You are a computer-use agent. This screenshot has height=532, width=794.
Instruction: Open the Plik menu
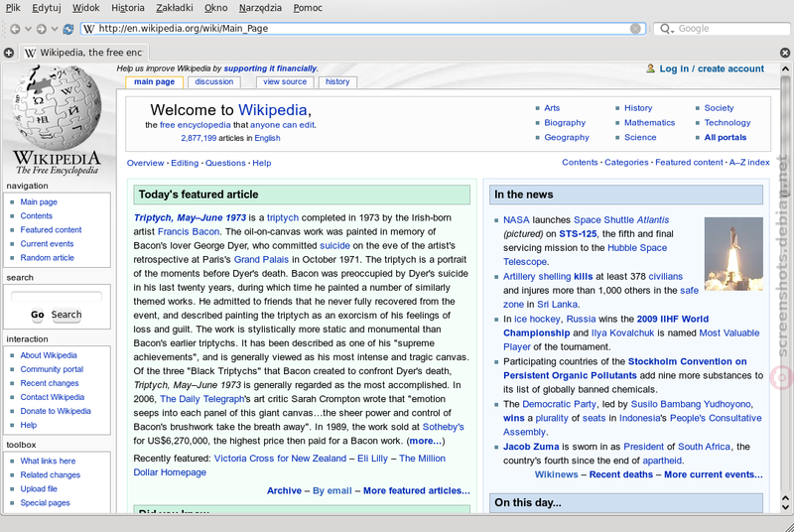(x=13, y=8)
